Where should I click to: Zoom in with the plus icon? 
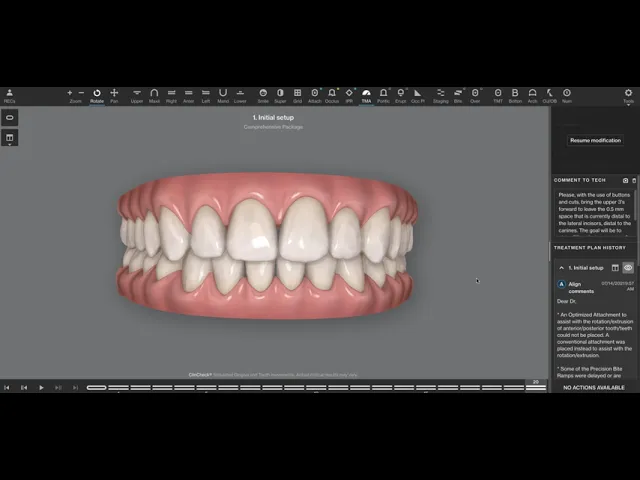pyautogui.click(x=70, y=93)
